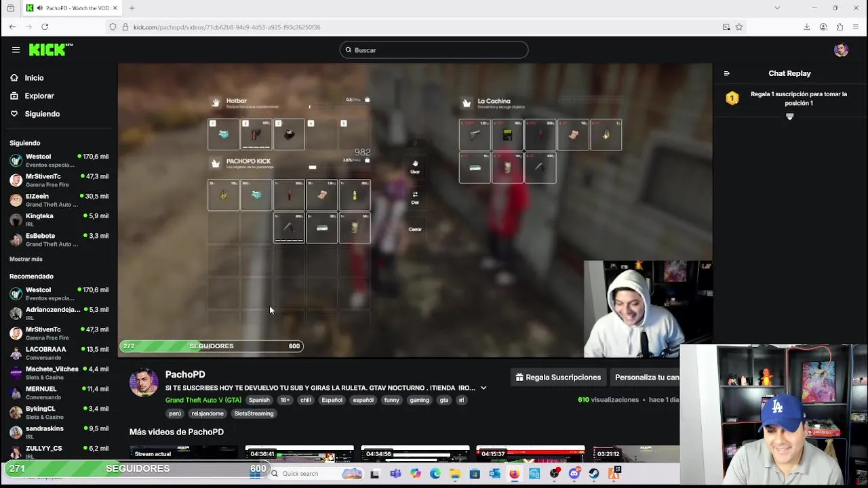Close the PachoPD browser tab
Screen dimensions: 868x488
[x=115, y=8]
